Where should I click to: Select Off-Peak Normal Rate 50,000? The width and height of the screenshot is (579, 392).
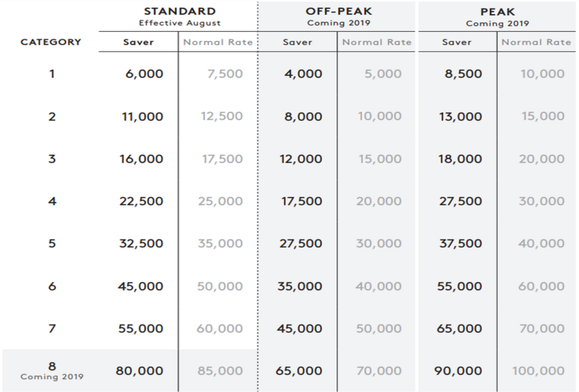(x=378, y=329)
